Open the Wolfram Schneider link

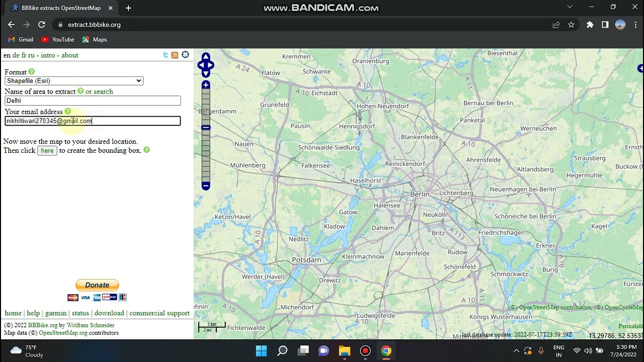[x=91, y=325]
